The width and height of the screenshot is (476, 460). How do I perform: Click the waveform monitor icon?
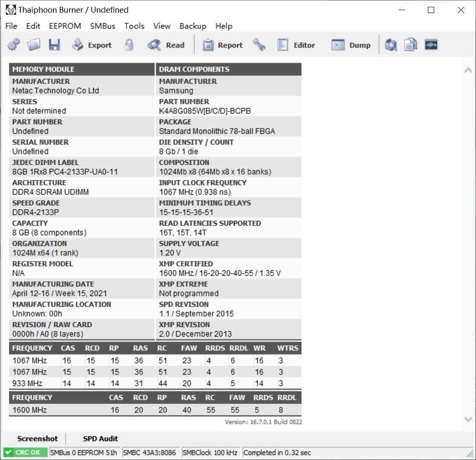[431, 45]
